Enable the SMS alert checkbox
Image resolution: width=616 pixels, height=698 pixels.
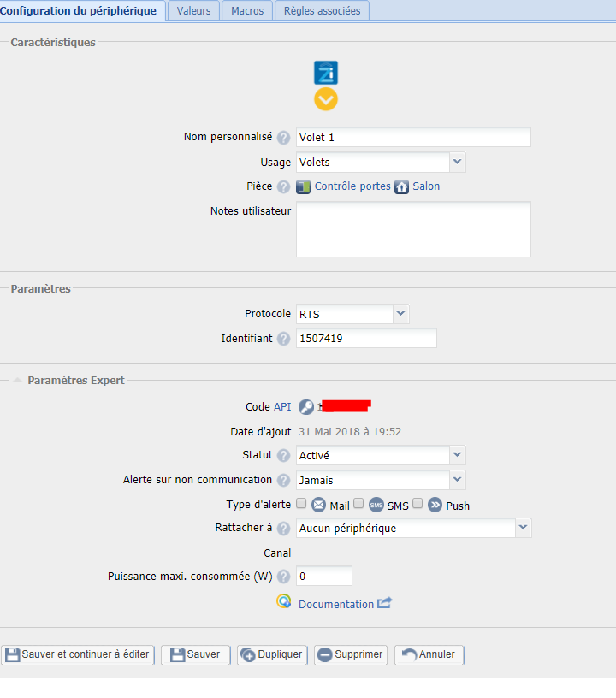[x=359, y=504]
